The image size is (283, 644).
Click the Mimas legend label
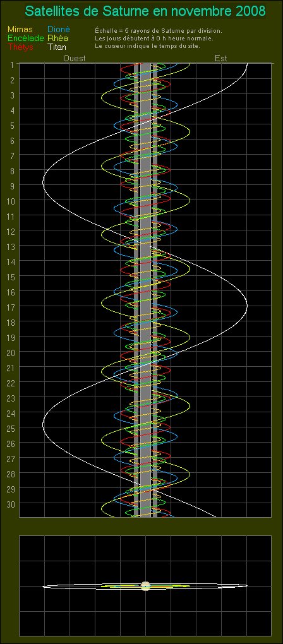tap(20, 30)
